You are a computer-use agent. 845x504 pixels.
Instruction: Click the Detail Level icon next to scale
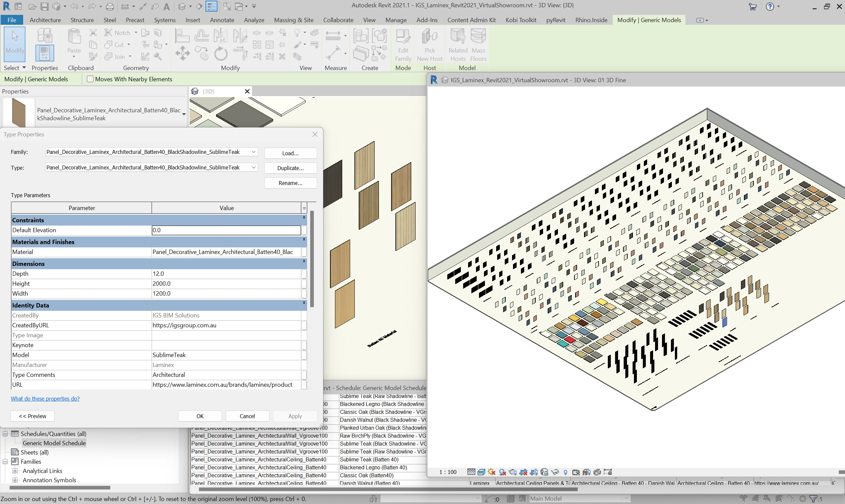coord(471,472)
